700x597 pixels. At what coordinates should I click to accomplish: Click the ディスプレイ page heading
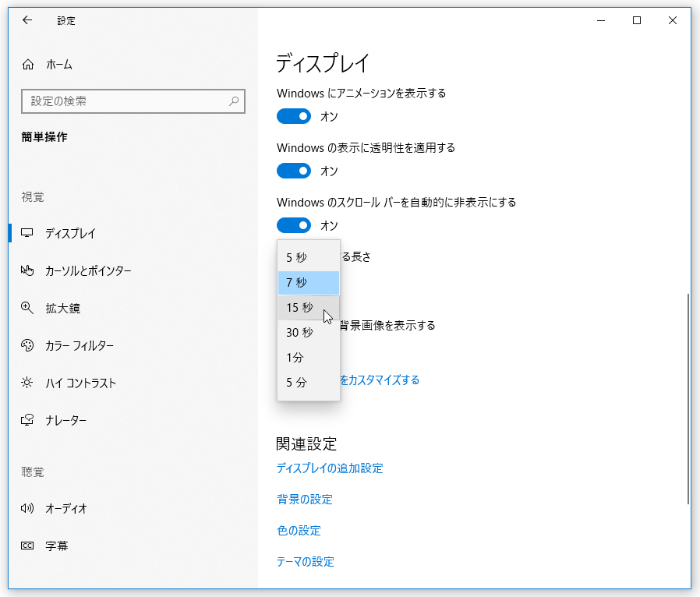click(323, 63)
